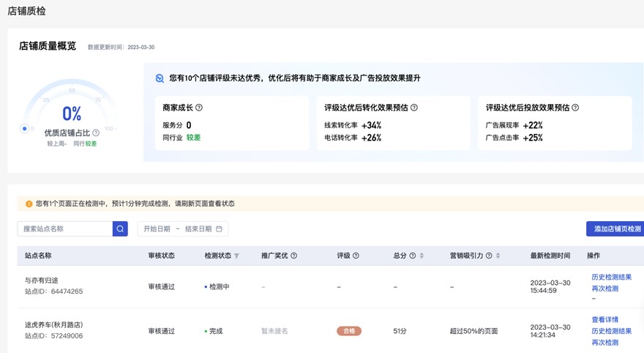The image size is (644, 353).
Task: Open the 检测状态 column filter
Action: tap(236, 256)
